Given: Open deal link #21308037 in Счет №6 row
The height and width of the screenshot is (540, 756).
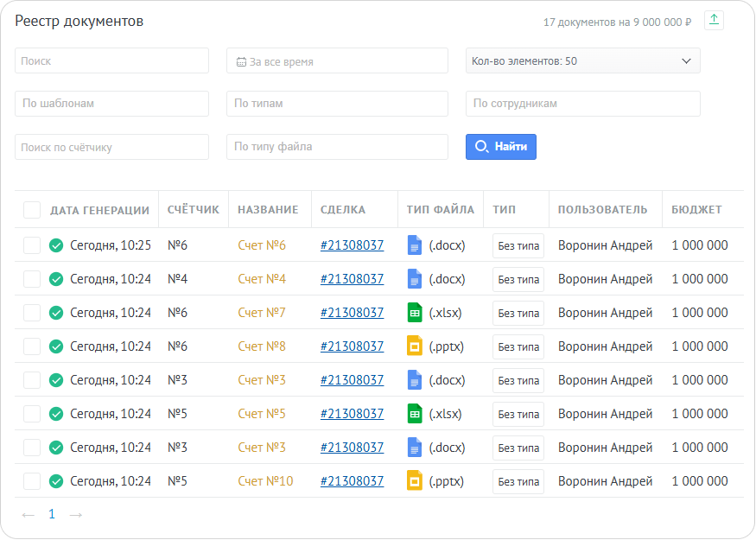Looking at the screenshot, I should (x=352, y=245).
